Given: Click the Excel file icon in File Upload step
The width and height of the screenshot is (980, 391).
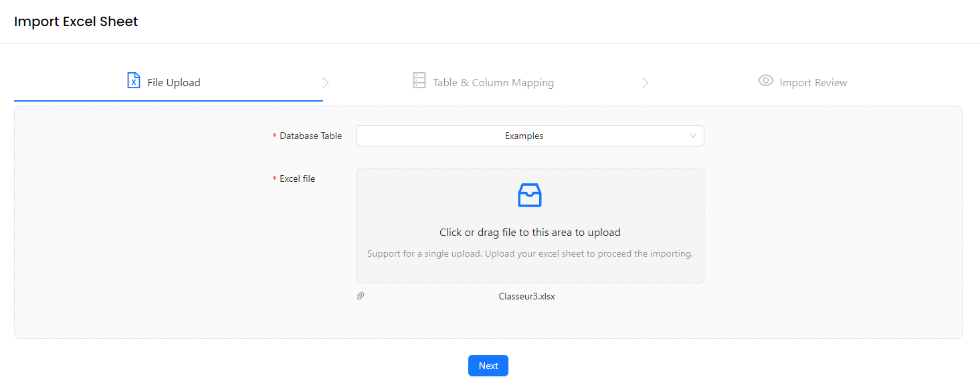Looking at the screenshot, I should 134,81.
